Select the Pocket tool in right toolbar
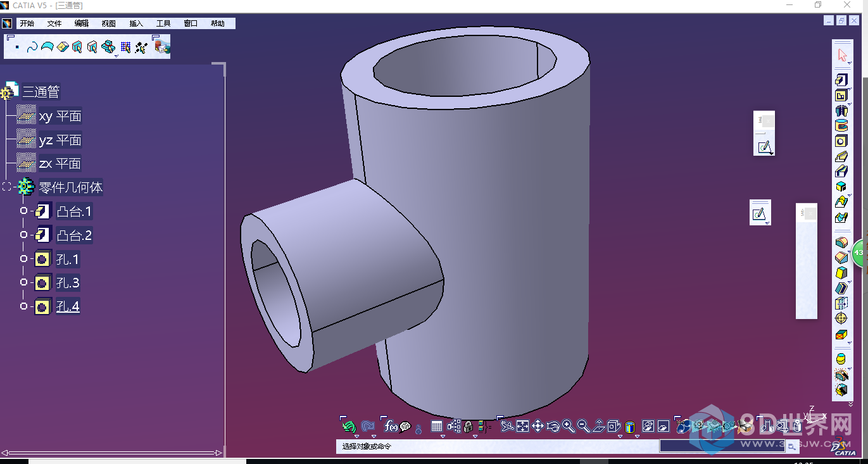Screen dimensions: 868x464 pyautogui.click(x=841, y=95)
